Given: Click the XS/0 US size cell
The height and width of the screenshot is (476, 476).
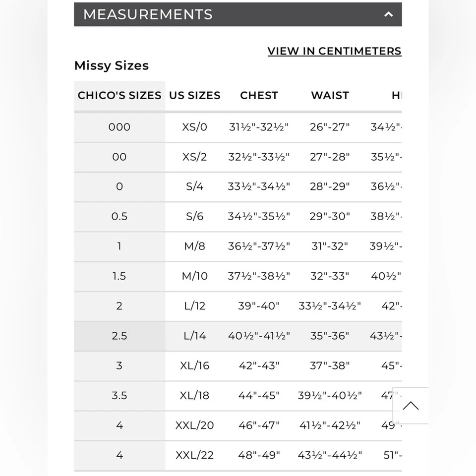Looking at the screenshot, I should [194, 127].
